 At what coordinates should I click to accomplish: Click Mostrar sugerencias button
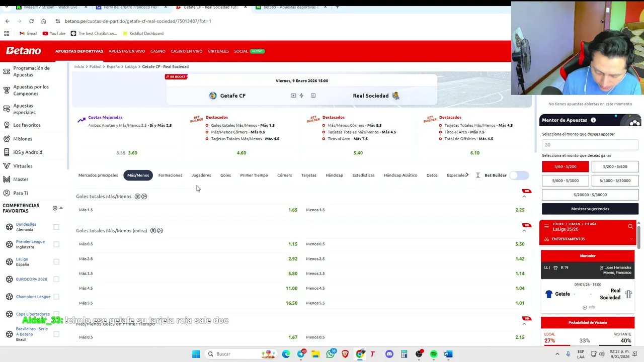(590, 209)
